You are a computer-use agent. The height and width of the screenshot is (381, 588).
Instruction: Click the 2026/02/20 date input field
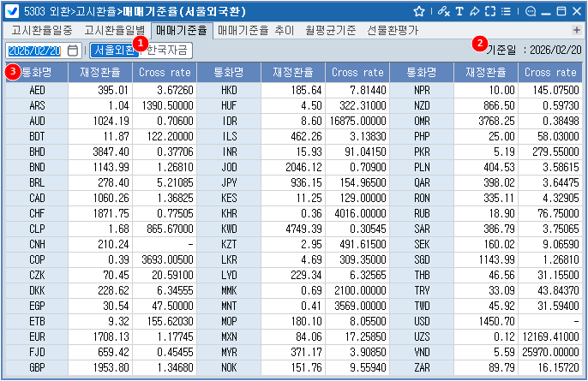(x=35, y=51)
